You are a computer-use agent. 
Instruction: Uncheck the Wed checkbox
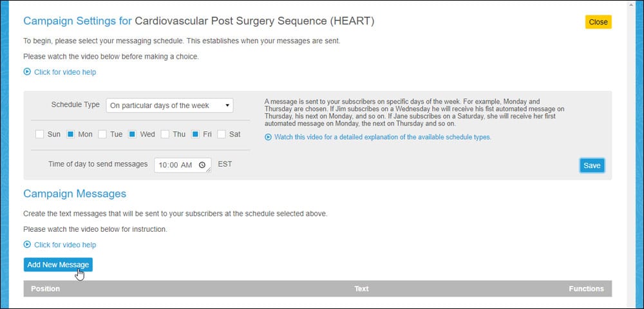[x=132, y=134]
